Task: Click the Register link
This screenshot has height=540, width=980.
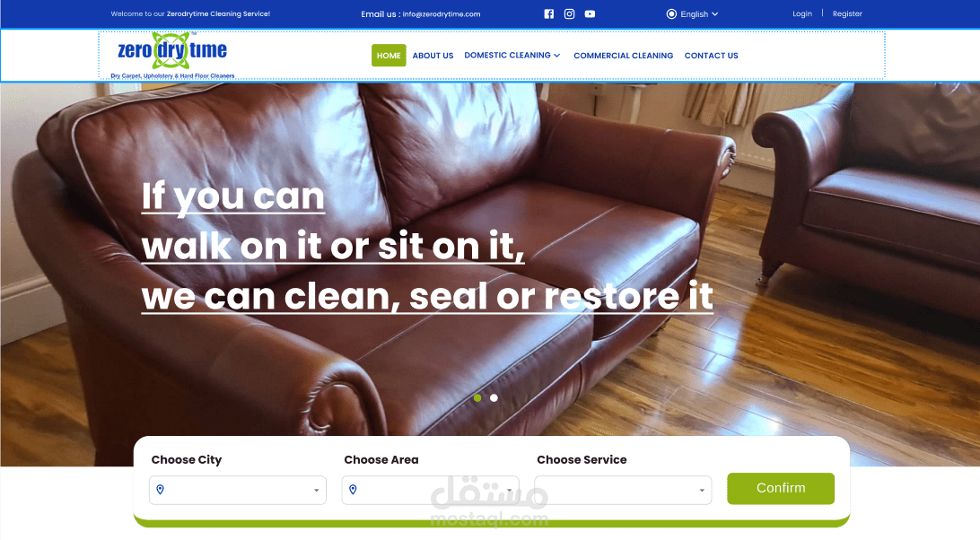Action: tap(847, 13)
